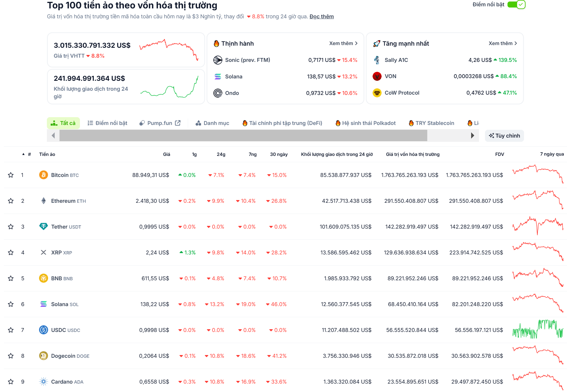Open the Tùy chỉnh customize button
The width and height of the screenshot is (576, 392).
[504, 135]
